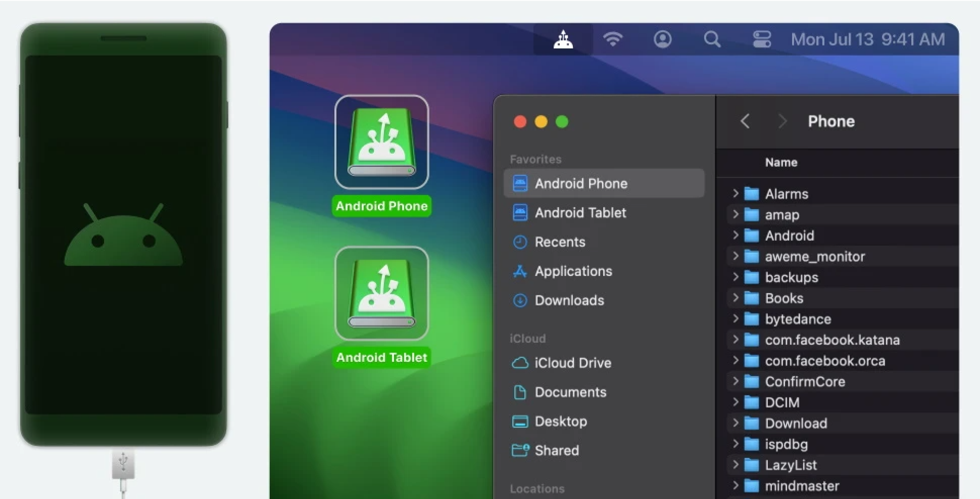980x499 pixels.
Task: Click the date and time in the menu bar
Action: click(x=867, y=39)
